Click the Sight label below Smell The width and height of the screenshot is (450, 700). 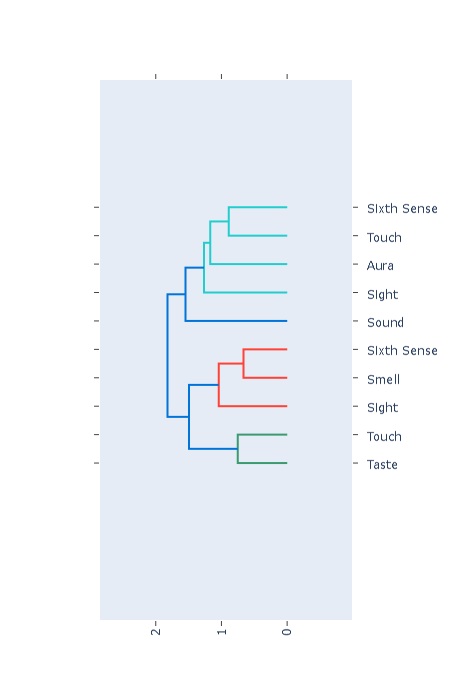pos(382,408)
